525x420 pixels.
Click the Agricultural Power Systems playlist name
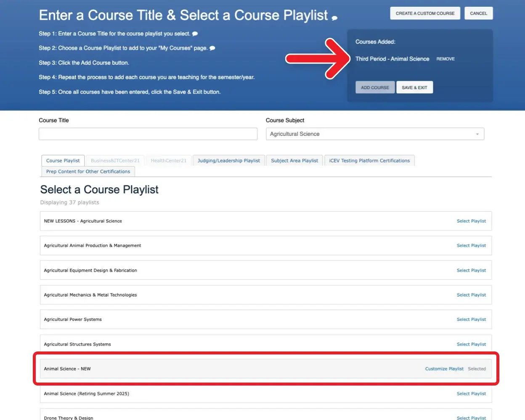[x=73, y=320]
